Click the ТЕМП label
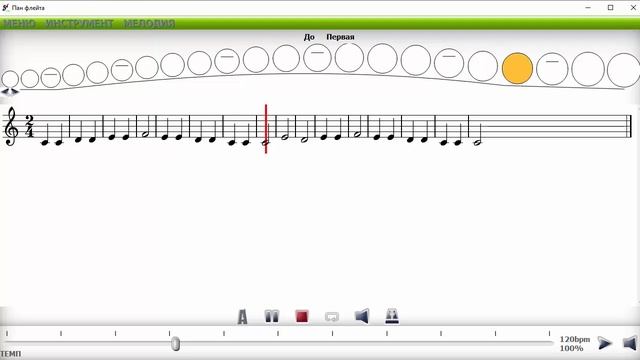Image resolution: width=640 pixels, height=360 pixels. [x=11, y=354]
